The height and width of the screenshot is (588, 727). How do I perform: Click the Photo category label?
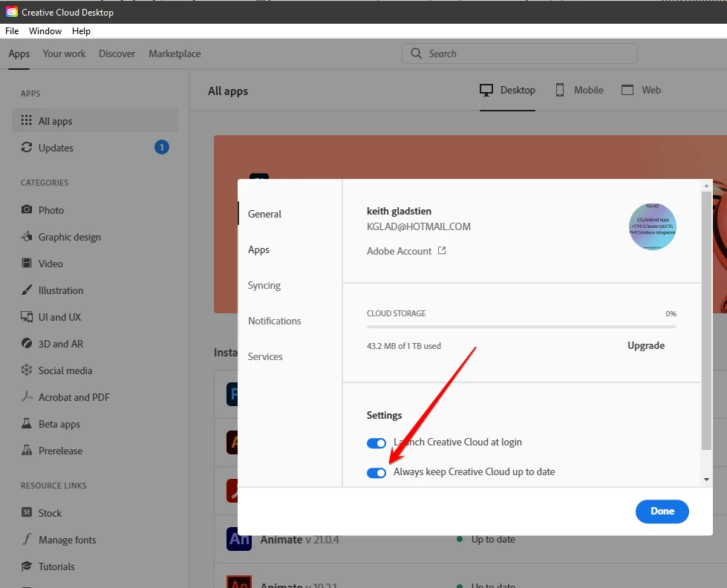[x=51, y=210]
